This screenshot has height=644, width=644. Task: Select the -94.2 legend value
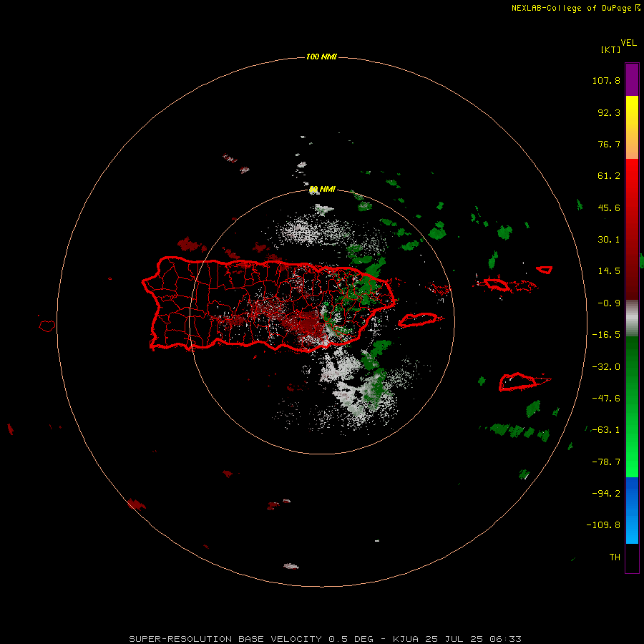pyautogui.click(x=606, y=494)
